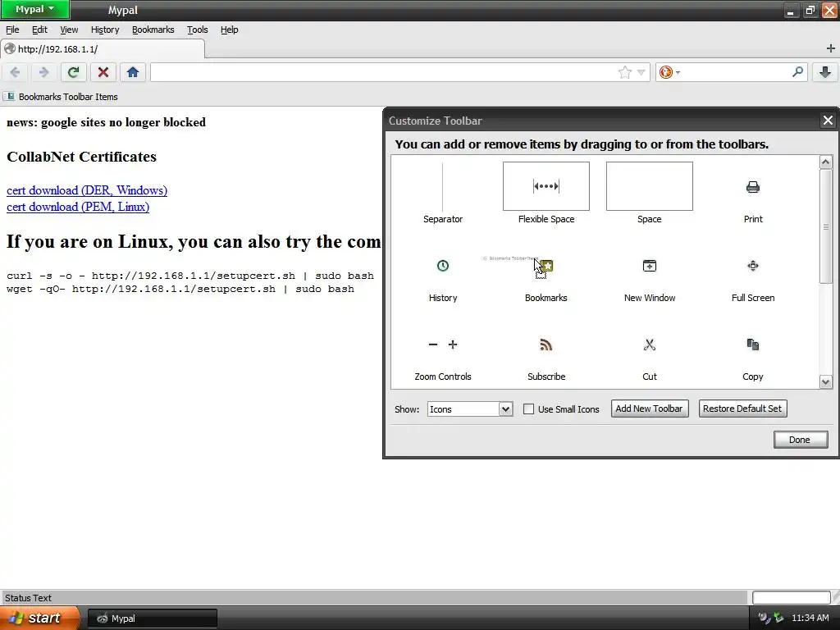Click the zoom out minus icon

[x=433, y=345]
